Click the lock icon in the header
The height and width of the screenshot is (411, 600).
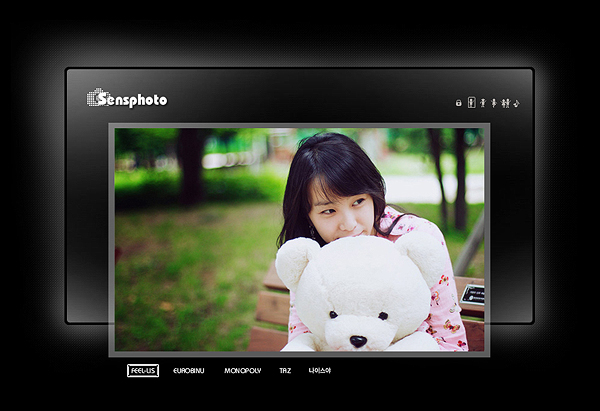(x=459, y=103)
